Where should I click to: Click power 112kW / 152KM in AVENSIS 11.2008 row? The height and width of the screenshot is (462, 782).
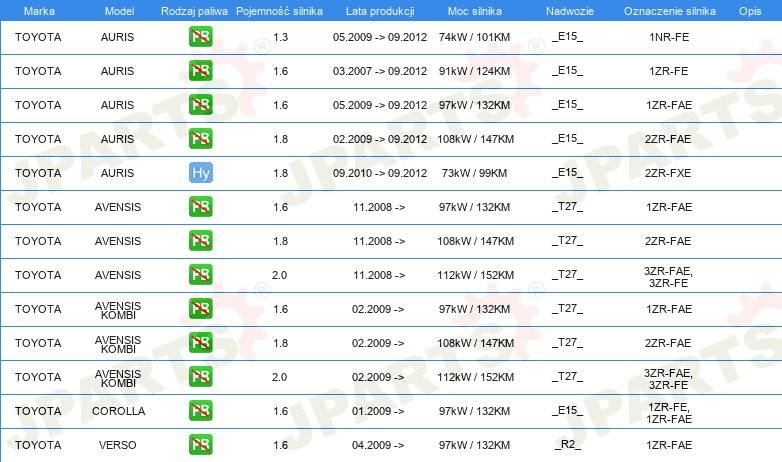click(x=475, y=275)
